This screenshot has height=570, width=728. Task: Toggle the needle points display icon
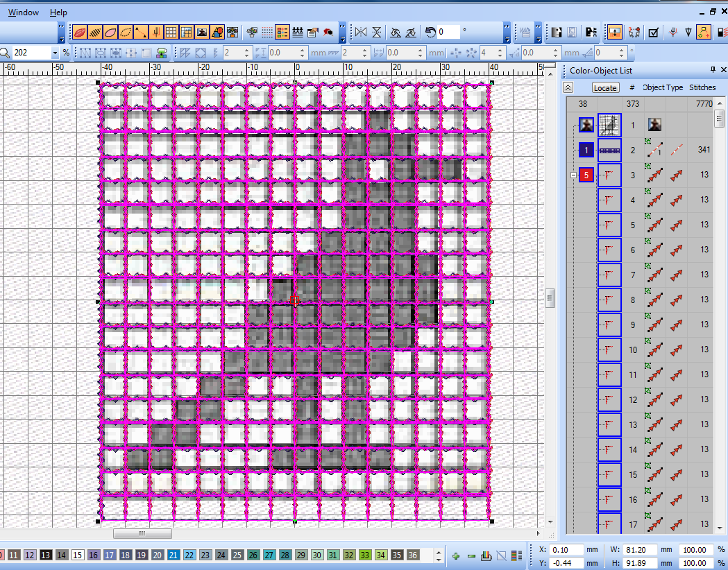156,33
